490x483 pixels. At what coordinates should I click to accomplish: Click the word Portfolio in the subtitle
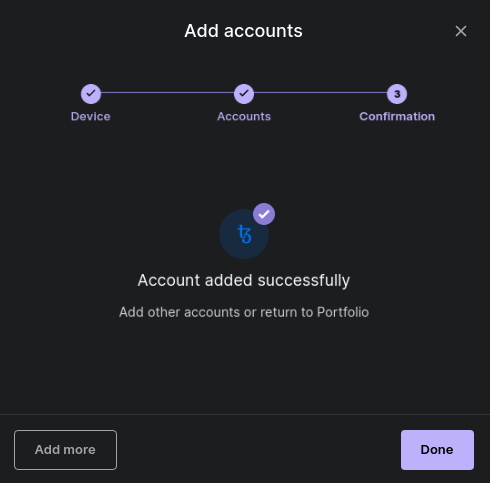pyautogui.click(x=343, y=312)
